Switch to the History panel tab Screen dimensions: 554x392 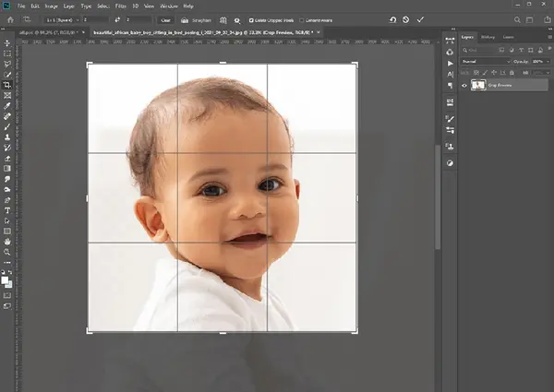tap(488, 37)
